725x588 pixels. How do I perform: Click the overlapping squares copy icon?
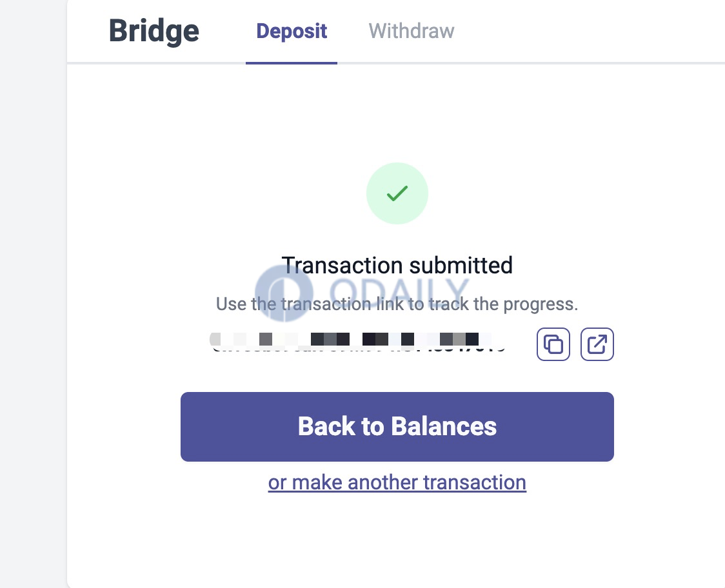click(553, 344)
